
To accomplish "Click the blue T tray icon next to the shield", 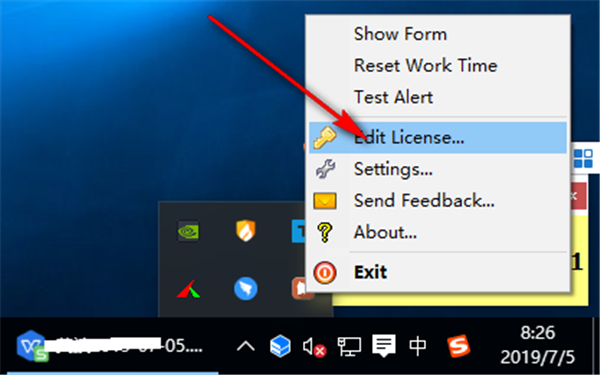I will pyautogui.click(x=299, y=231).
